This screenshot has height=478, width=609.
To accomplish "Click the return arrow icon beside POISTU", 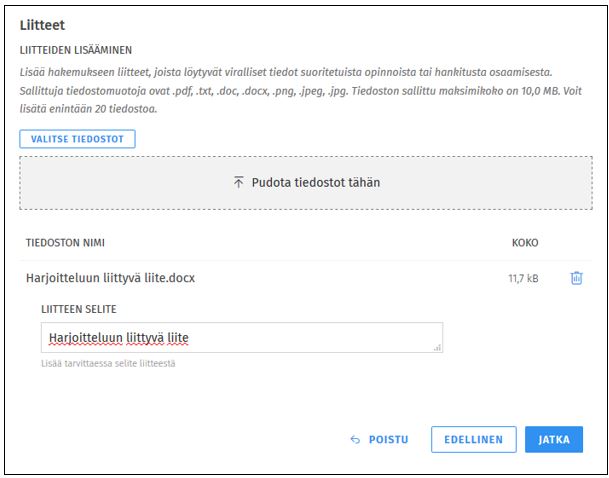I will tap(355, 440).
